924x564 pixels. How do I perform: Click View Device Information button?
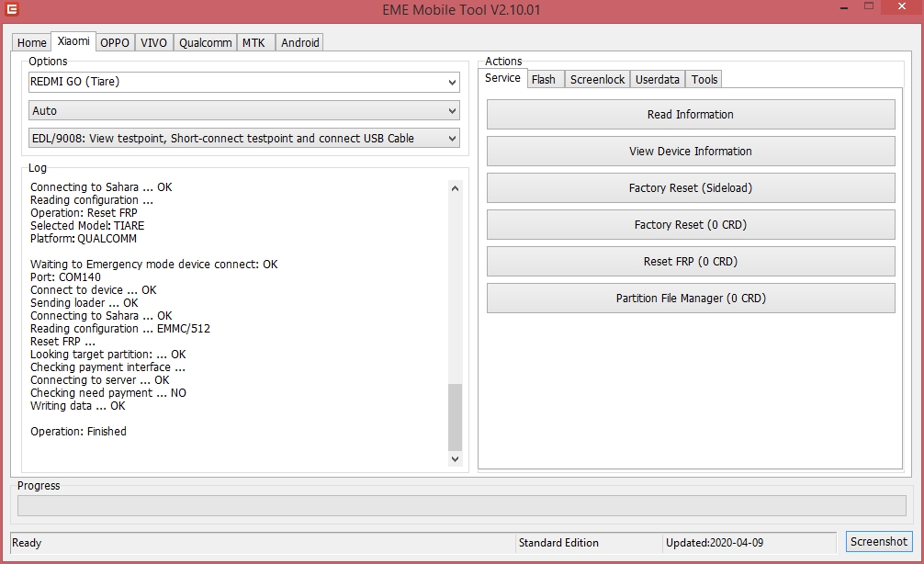[x=691, y=151]
